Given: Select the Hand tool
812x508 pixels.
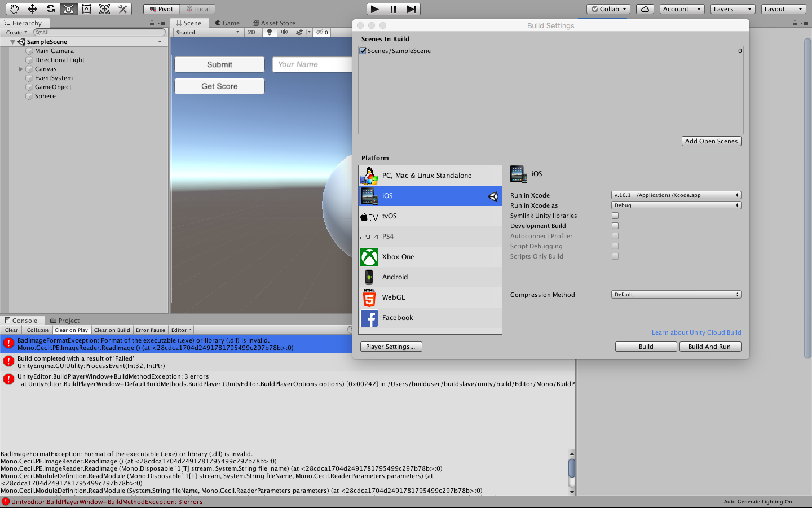Looking at the screenshot, I should tap(14, 9).
